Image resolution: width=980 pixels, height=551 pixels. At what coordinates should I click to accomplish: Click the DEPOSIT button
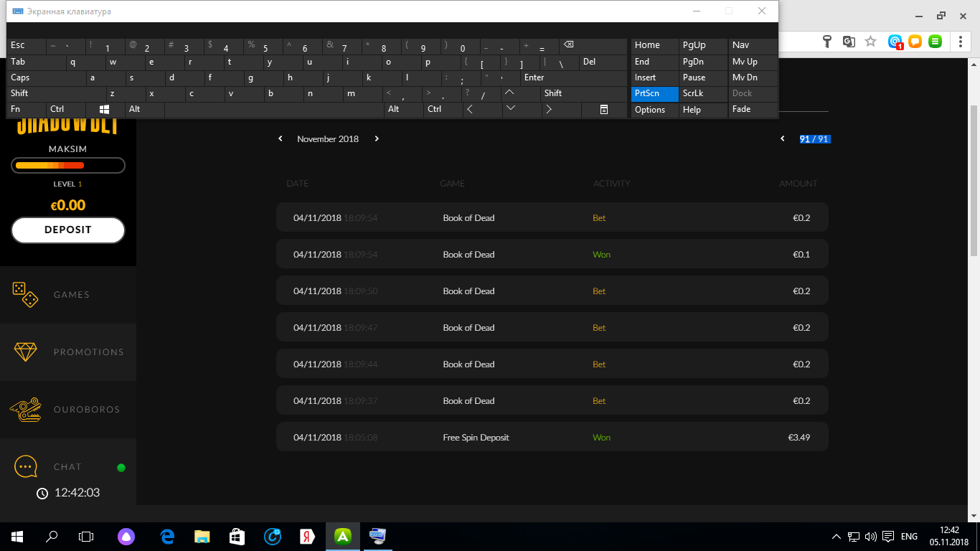(68, 230)
